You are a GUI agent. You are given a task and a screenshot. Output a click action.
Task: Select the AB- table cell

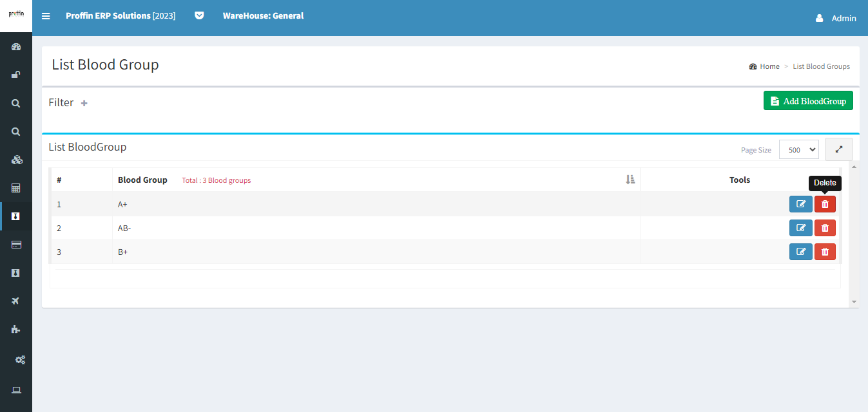click(376, 228)
